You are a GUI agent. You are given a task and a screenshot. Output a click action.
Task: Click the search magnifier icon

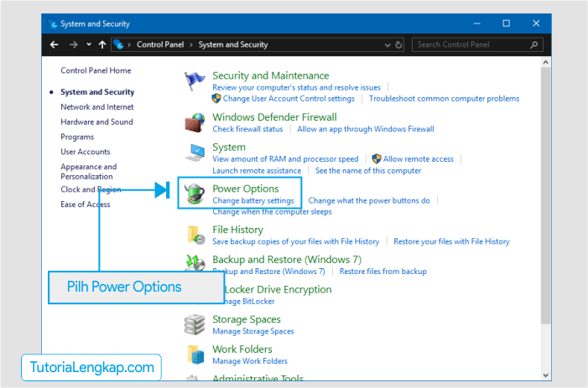(x=534, y=44)
